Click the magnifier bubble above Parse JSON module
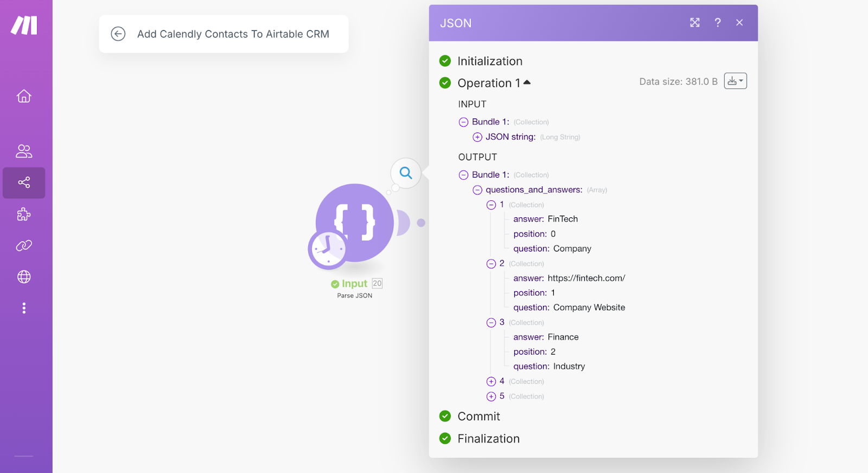Viewport: 868px width, 473px height. click(406, 173)
